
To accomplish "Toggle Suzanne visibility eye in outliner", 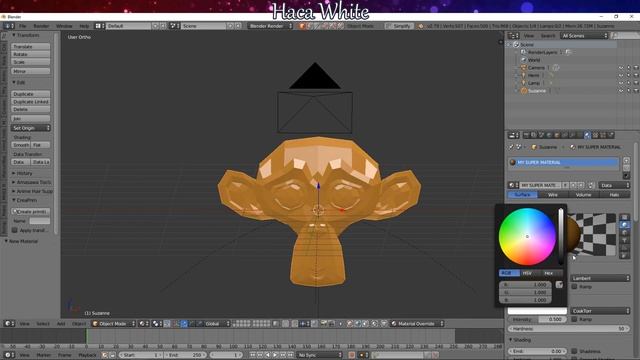I will [x=621, y=91].
